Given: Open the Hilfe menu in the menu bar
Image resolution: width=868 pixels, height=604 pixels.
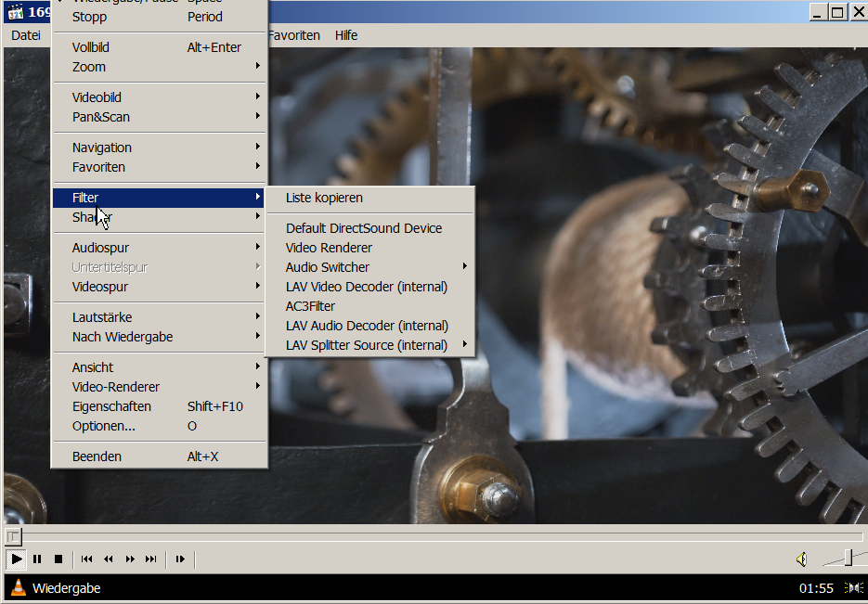Looking at the screenshot, I should [346, 35].
